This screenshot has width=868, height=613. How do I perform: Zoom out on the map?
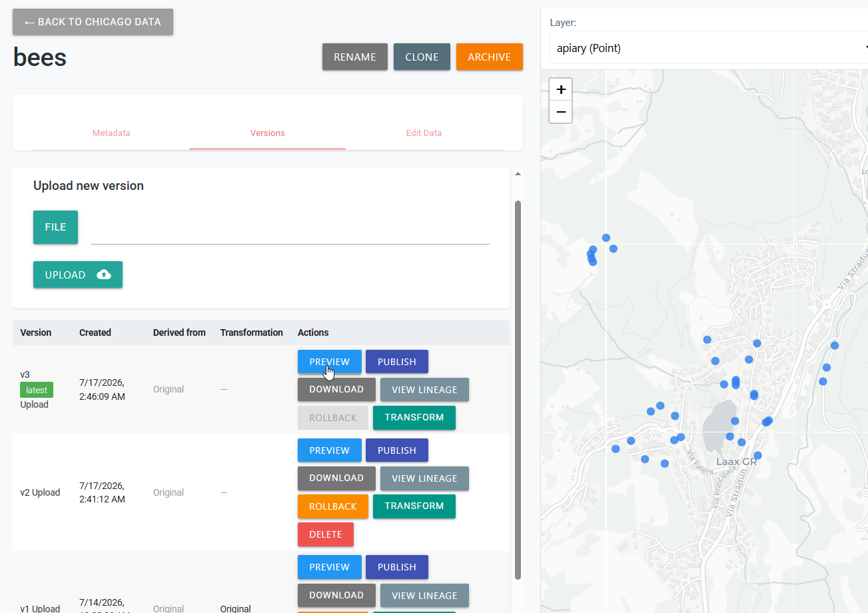[x=561, y=112]
